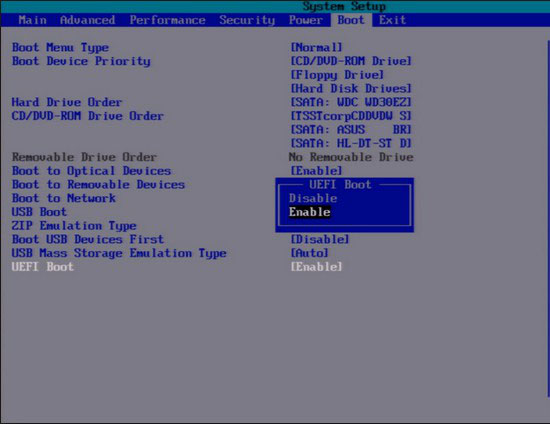Open the [Normal] boot menu type value
This screenshot has width=550, height=424.
(316, 47)
